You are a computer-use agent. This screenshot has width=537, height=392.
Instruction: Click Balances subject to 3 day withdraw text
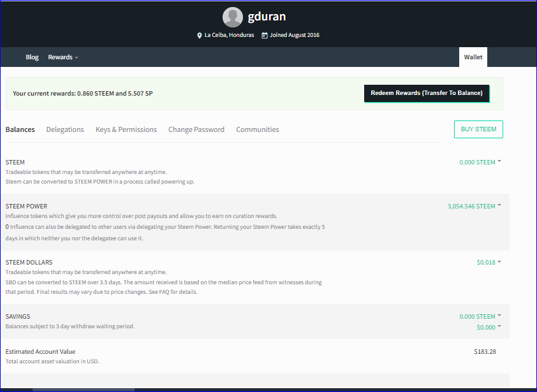(x=70, y=326)
